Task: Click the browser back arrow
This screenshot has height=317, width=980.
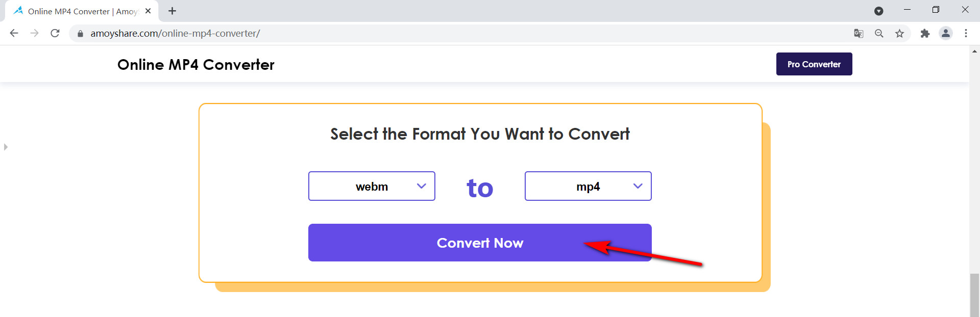Action: [14, 33]
